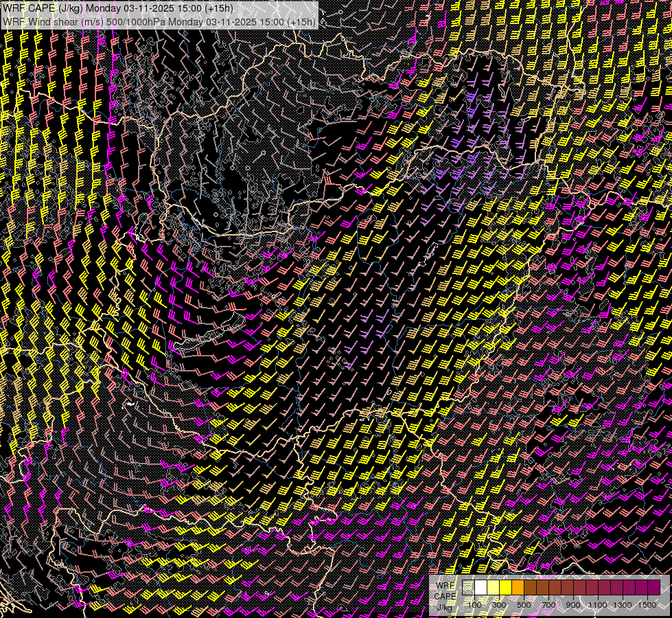Click the leftmost transparent legend swatch

coord(469,588)
